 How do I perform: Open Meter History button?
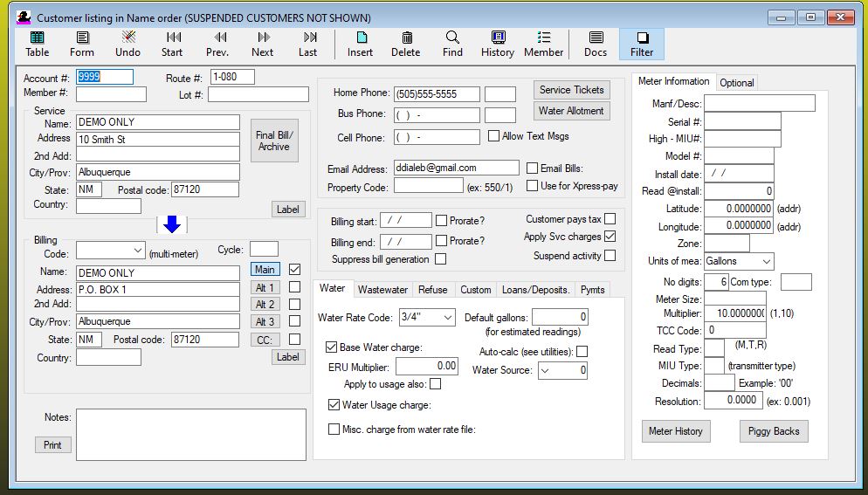675,431
